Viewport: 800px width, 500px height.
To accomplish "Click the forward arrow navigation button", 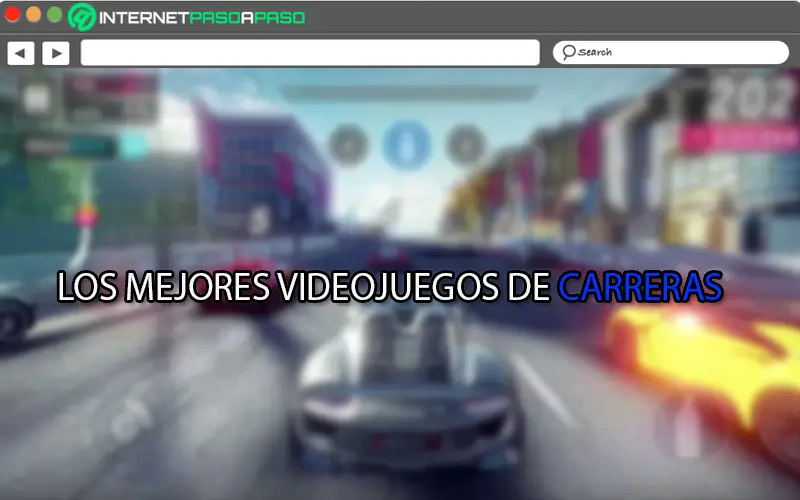I will tap(56, 53).
